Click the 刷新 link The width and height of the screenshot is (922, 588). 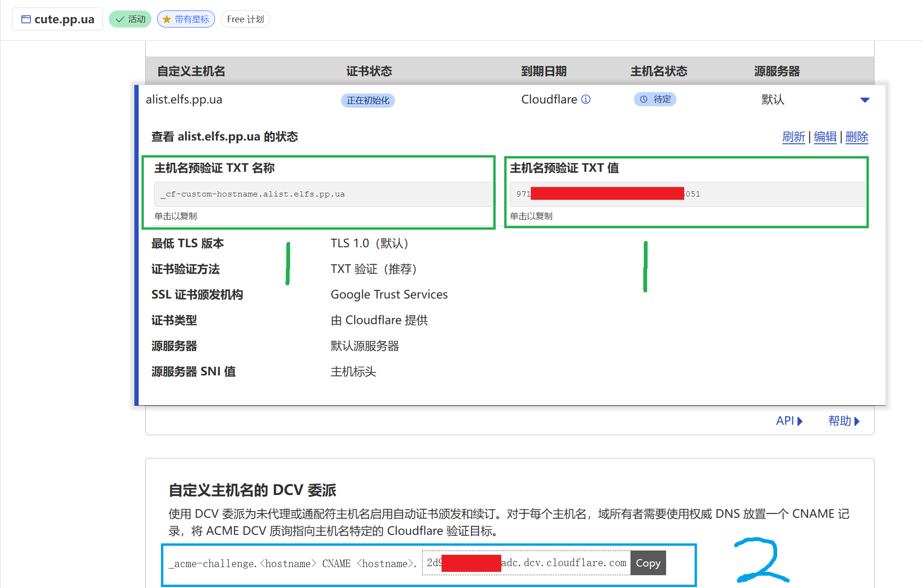794,137
